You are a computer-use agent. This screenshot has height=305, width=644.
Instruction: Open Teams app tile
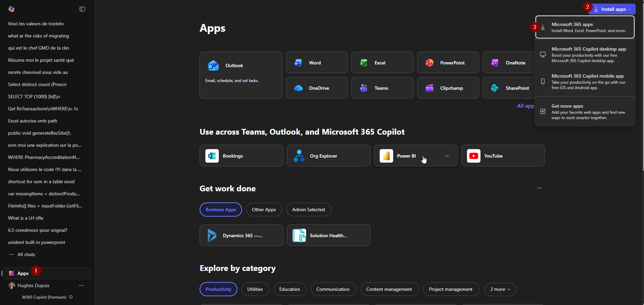382,88
